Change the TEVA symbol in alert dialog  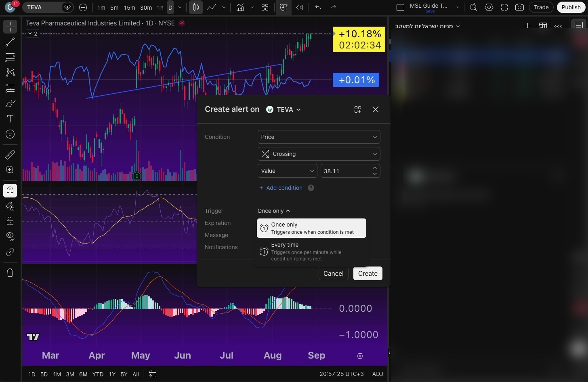click(283, 109)
